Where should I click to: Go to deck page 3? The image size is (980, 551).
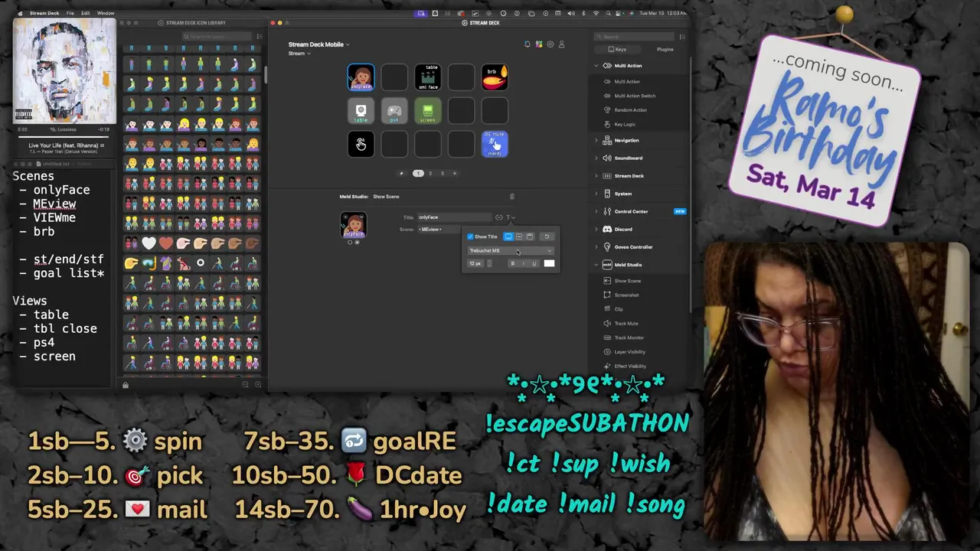coord(442,173)
